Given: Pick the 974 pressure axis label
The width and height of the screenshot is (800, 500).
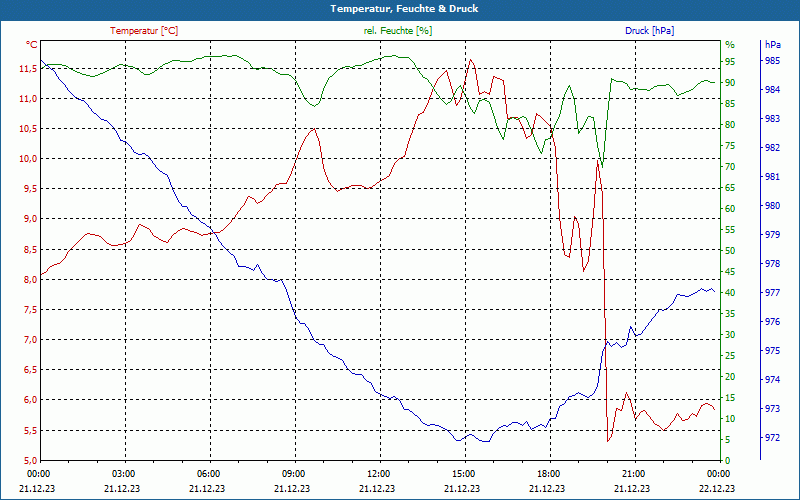Looking at the screenshot, I should 773,380.
